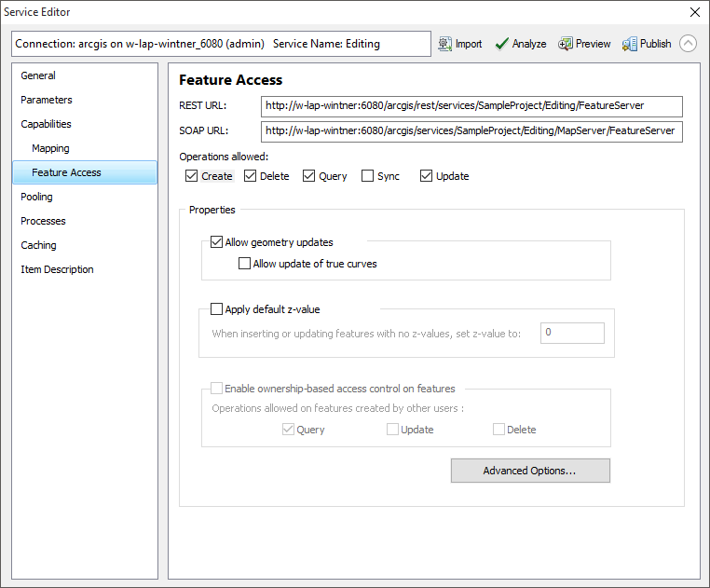Enable Allow update of true curves
710x588 pixels.
(245, 264)
